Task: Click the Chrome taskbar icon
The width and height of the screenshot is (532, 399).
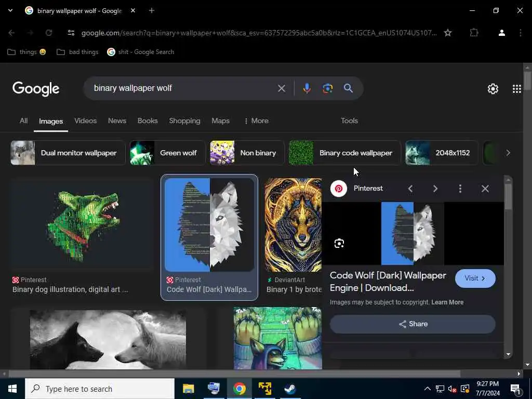Action: [239, 389]
